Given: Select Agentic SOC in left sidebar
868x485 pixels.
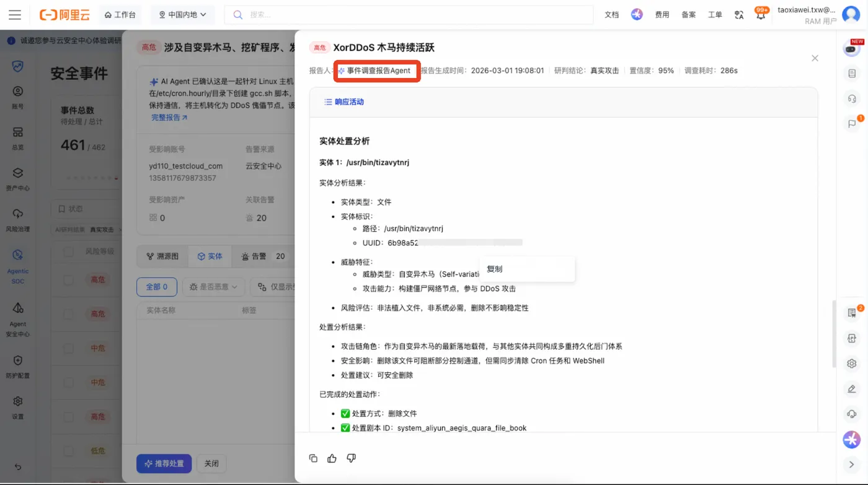Looking at the screenshot, I should (x=18, y=266).
